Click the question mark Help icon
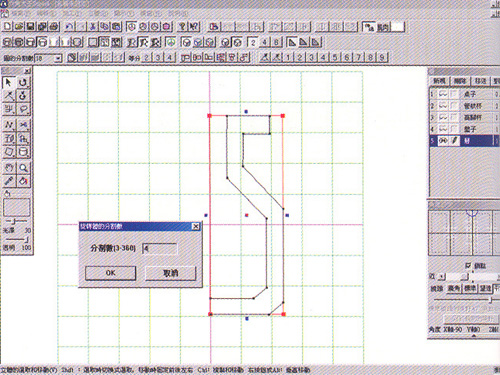The image size is (500, 375). click(x=182, y=26)
